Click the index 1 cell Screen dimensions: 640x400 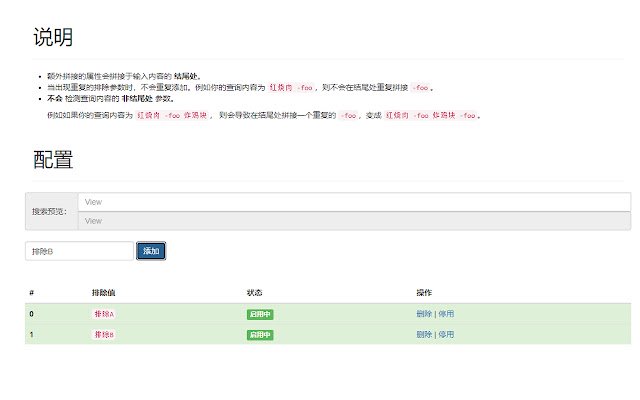point(31,335)
